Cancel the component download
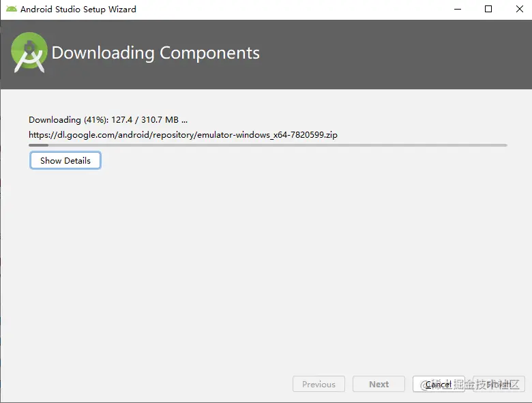Screen dimensions: 532x403 point(439,384)
